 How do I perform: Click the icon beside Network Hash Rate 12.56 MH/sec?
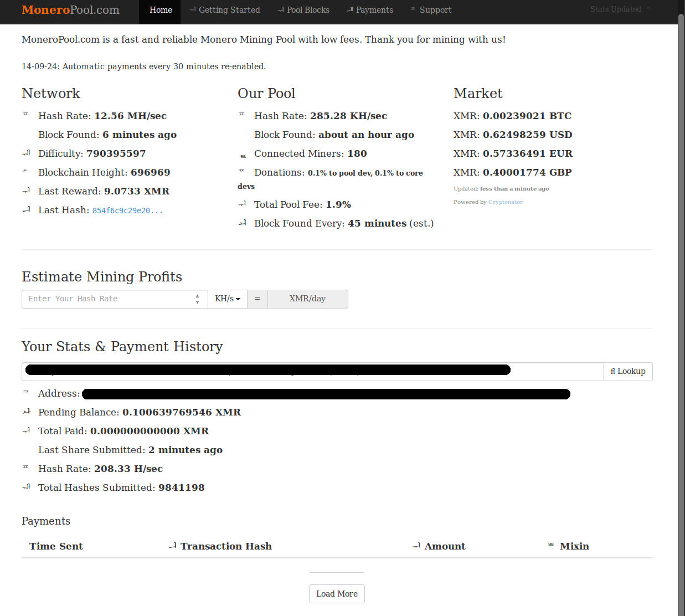click(x=25, y=114)
